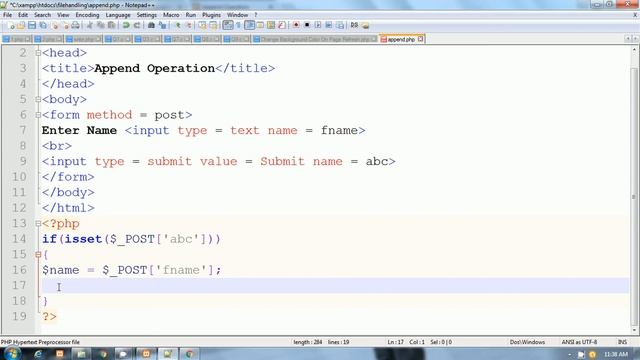Click 'Dos\Windows' in the status bar
This screenshot has width=640, height=360.
[x=527, y=342]
